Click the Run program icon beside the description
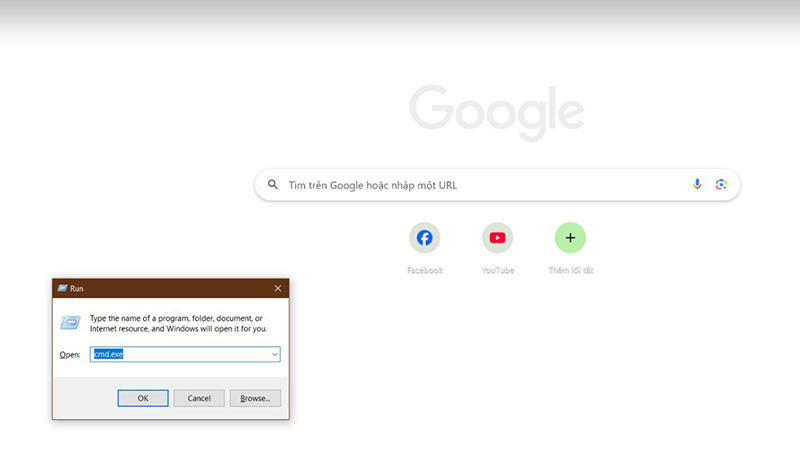Screen dimensions: 800x450 point(70,323)
